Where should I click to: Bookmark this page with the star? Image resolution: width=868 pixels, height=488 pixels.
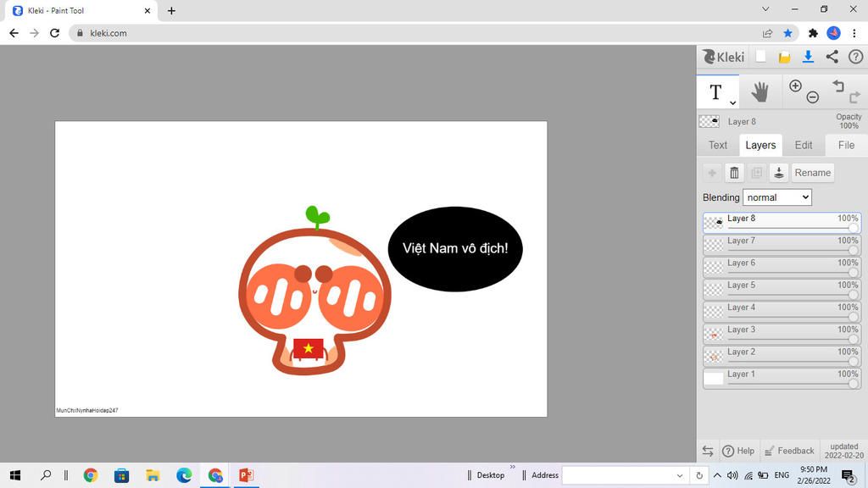(x=787, y=33)
